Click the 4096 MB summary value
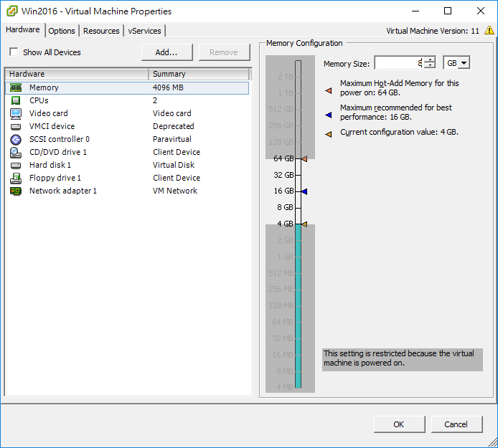The height and width of the screenshot is (448, 498). (x=168, y=87)
